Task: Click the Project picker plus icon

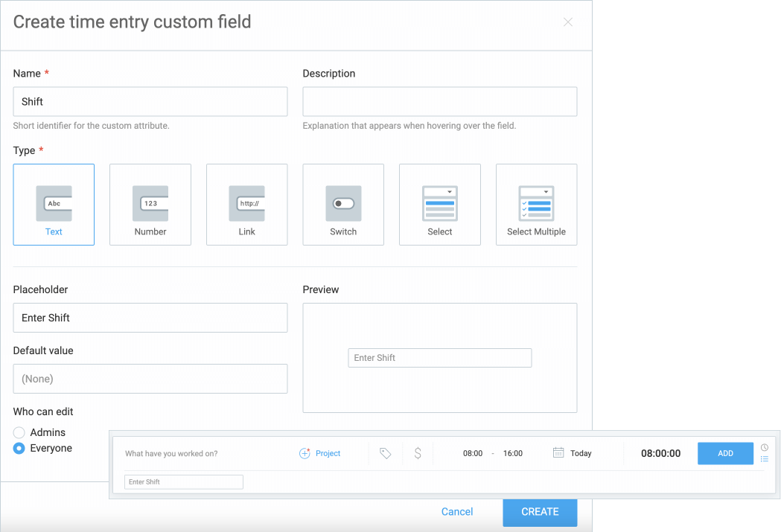Action: click(304, 452)
